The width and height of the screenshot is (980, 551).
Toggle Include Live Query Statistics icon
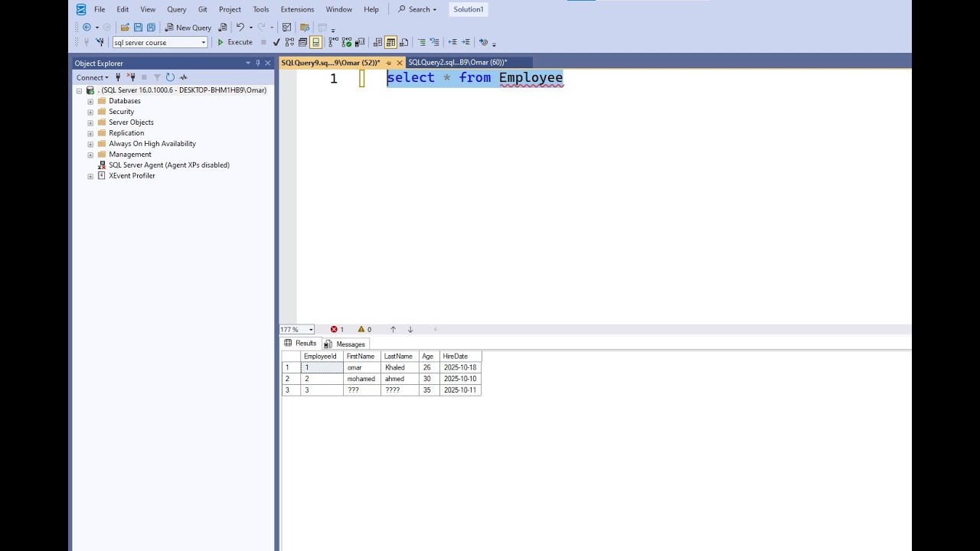click(346, 42)
